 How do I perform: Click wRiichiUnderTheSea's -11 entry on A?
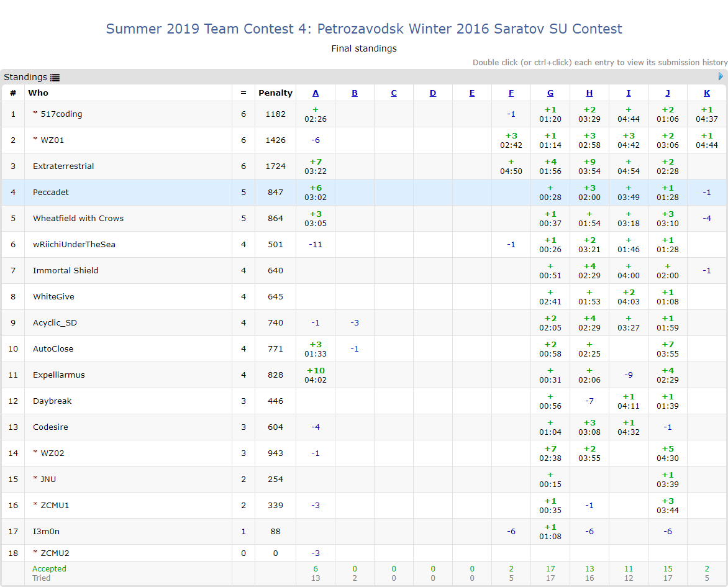click(x=316, y=245)
